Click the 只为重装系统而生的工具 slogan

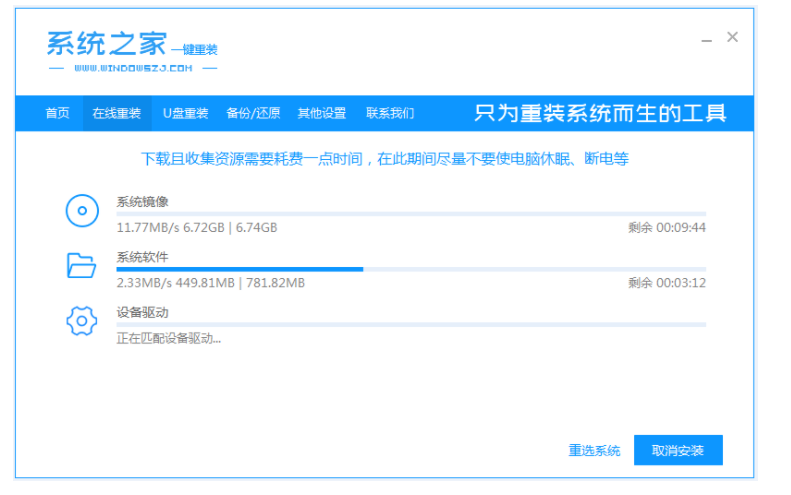(x=599, y=113)
